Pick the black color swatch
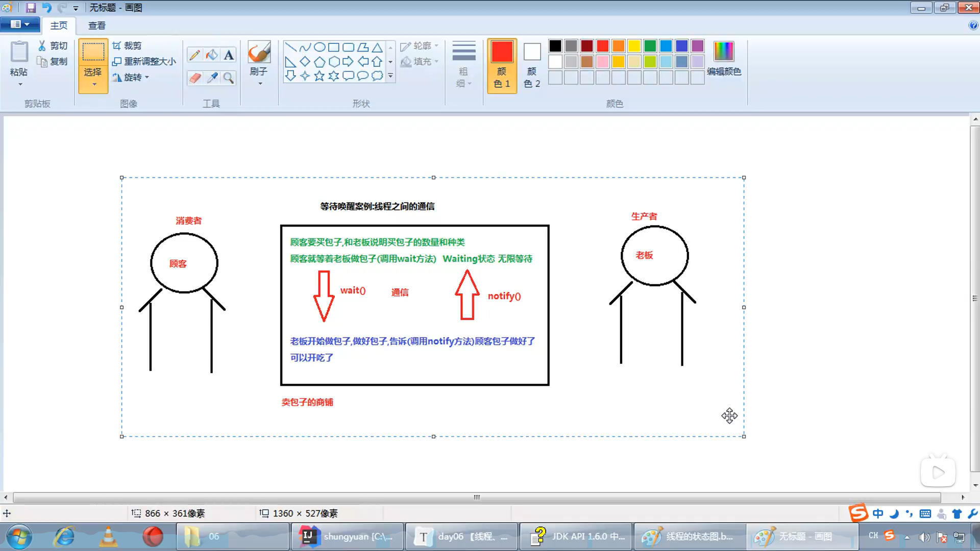This screenshot has height=551, width=980. (x=555, y=46)
